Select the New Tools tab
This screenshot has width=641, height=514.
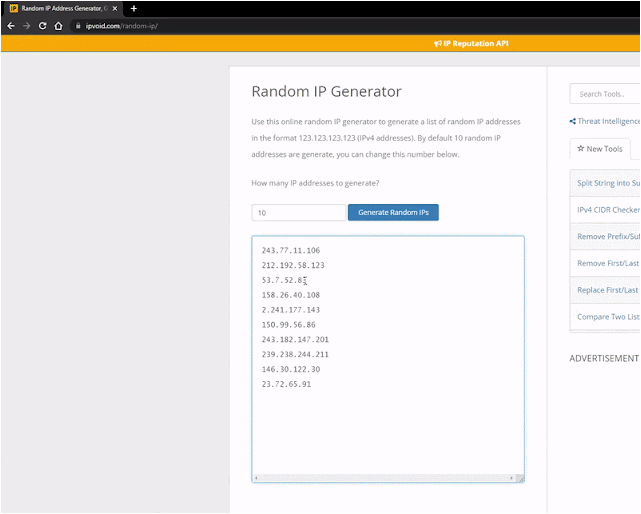[600, 149]
